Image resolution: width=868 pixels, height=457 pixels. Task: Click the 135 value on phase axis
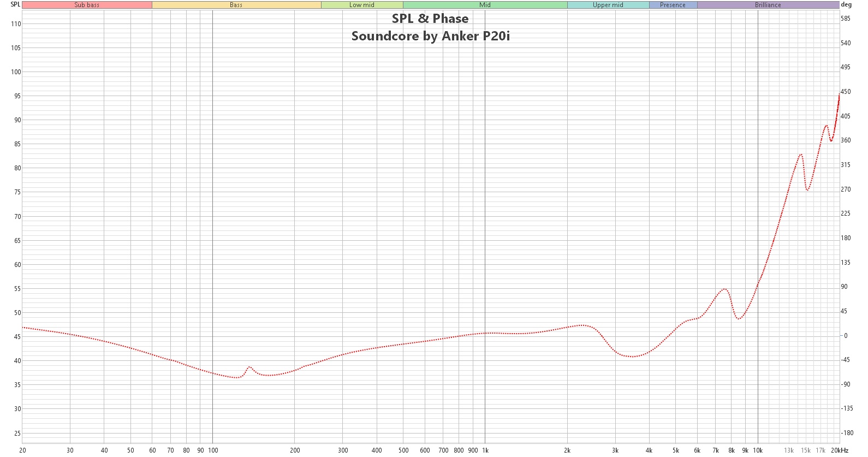coord(846,263)
